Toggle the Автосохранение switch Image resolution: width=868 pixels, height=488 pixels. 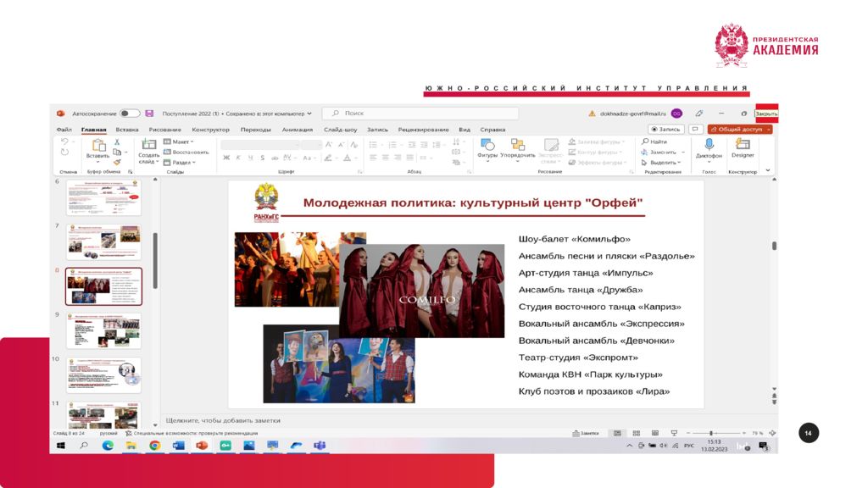pos(130,114)
